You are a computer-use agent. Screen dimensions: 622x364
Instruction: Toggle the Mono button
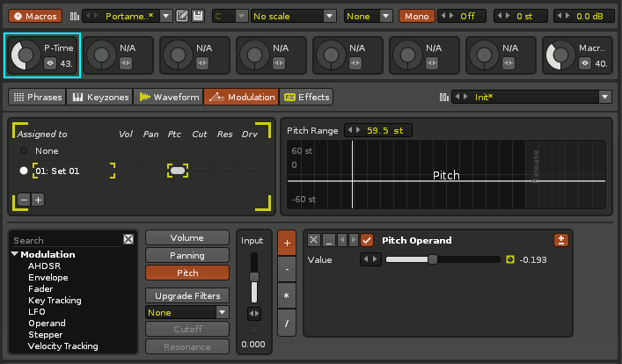click(x=416, y=16)
